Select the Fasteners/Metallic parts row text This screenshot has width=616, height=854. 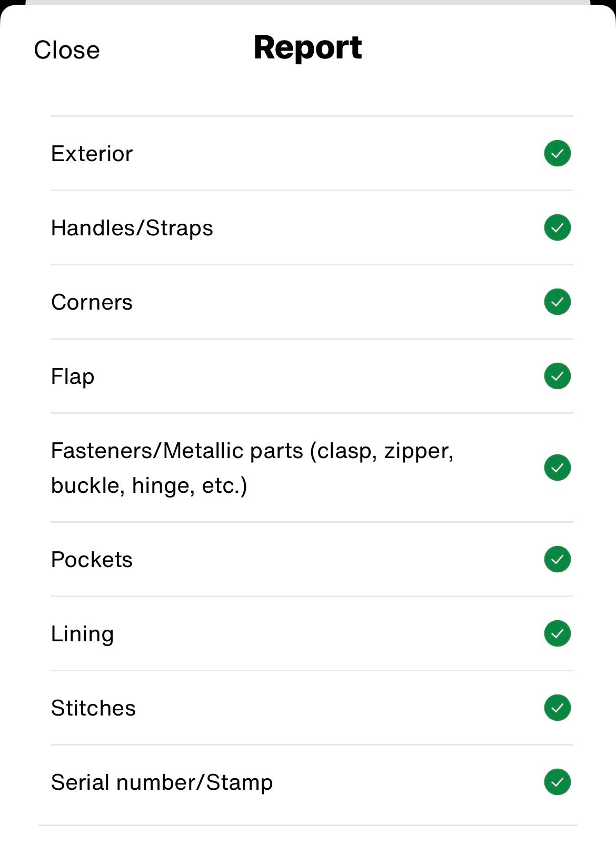[252, 468]
